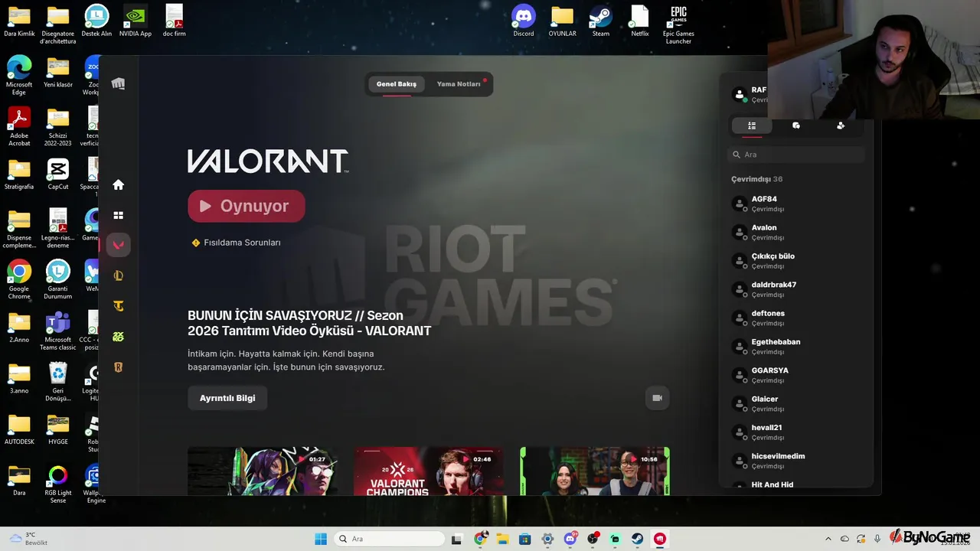Select the VALORANT sidebar icon
This screenshot has height=551, width=980.
(118, 245)
